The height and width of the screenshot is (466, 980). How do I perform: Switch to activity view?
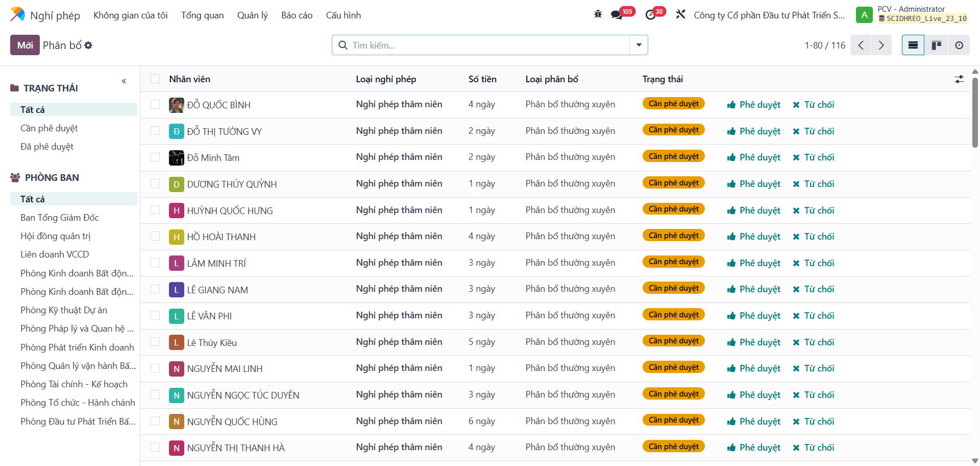pyautogui.click(x=959, y=45)
